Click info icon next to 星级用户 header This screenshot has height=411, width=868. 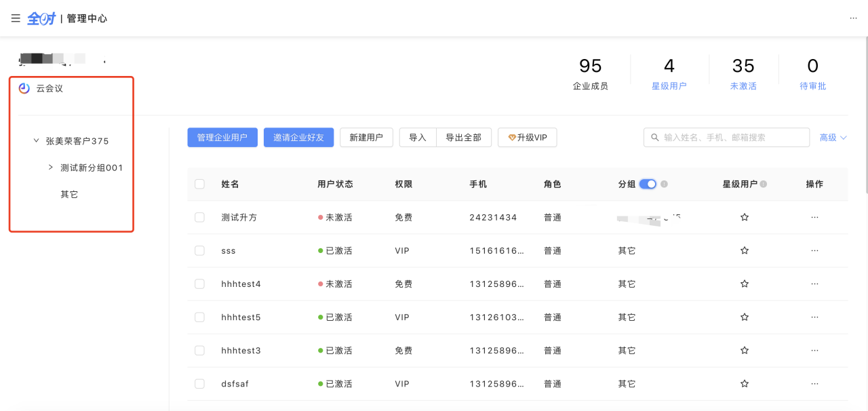[764, 184]
